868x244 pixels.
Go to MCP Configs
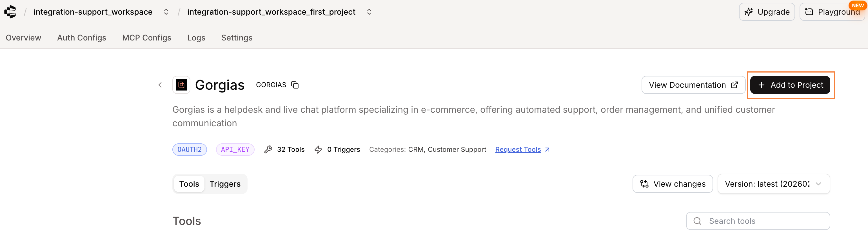pos(146,38)
